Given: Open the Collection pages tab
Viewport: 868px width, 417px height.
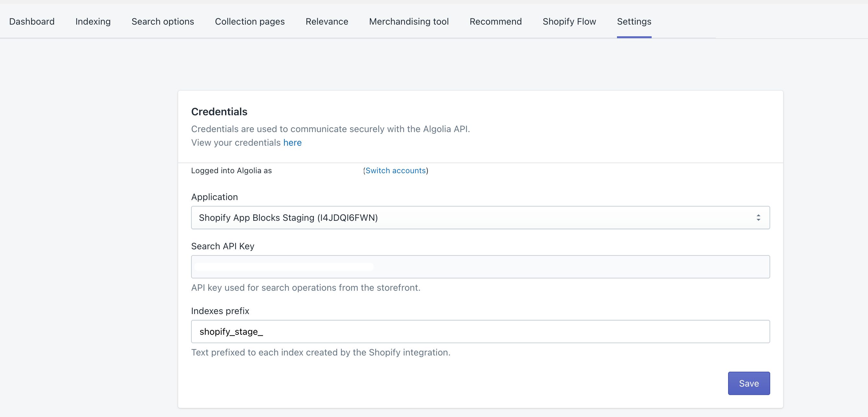Looking at the screenshot, I should click(250, 21).
